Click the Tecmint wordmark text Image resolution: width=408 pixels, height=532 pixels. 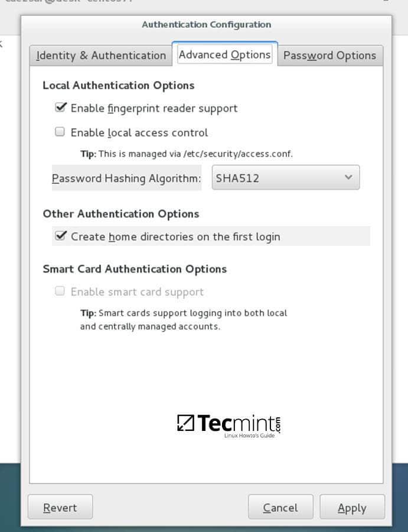point(239,423)
